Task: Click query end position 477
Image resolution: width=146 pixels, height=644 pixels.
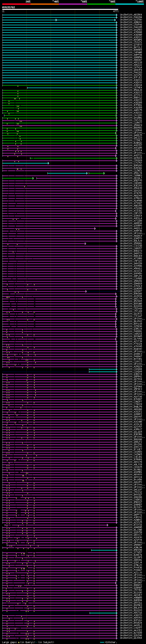Action: pos(115,11)
